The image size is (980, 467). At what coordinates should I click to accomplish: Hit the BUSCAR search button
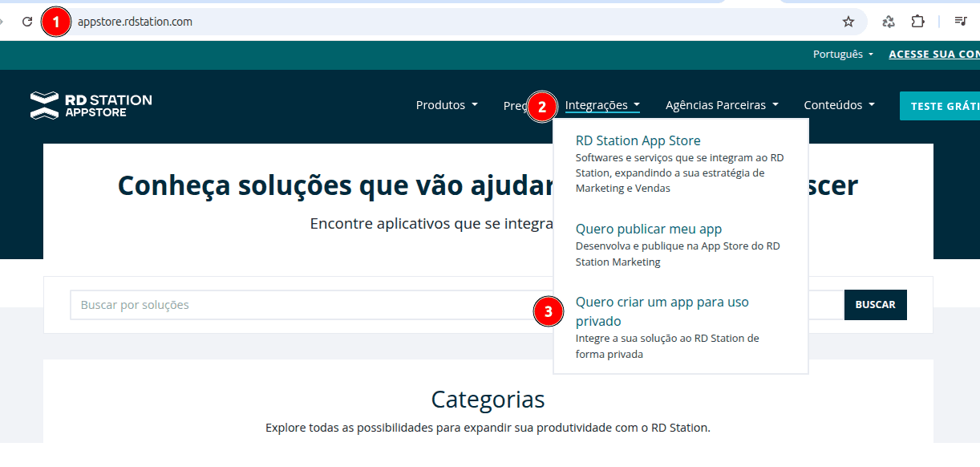pyautogui.click(x=876, y=305)
